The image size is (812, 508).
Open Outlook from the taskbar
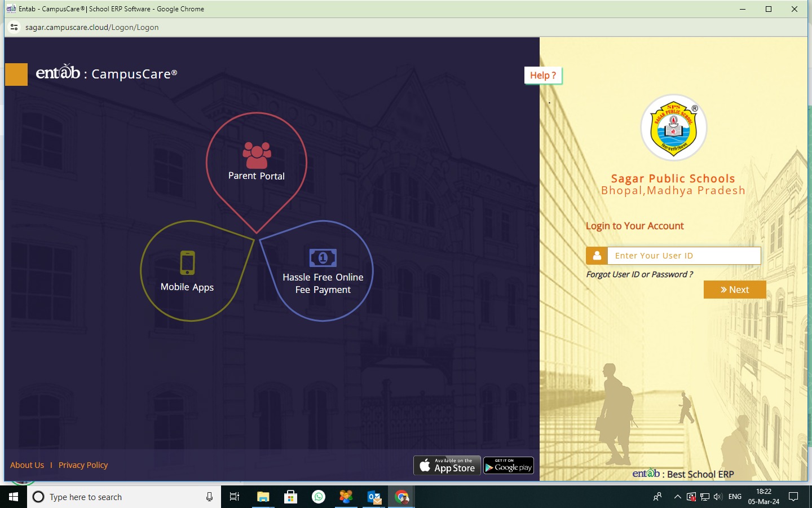coord(374,497)
